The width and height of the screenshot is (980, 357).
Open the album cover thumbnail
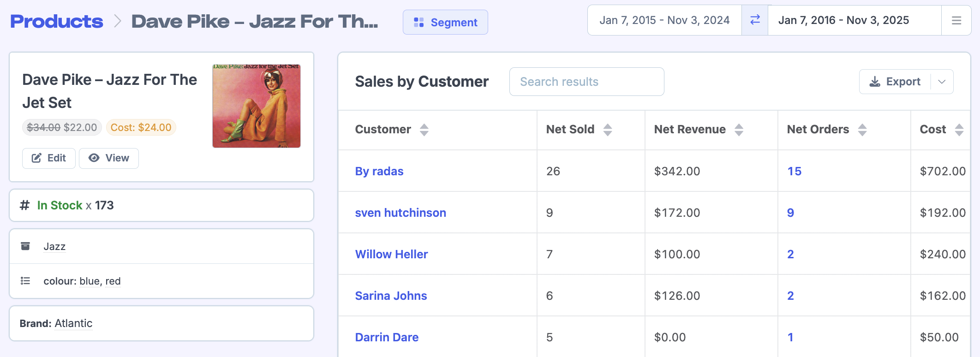point(257,106)
